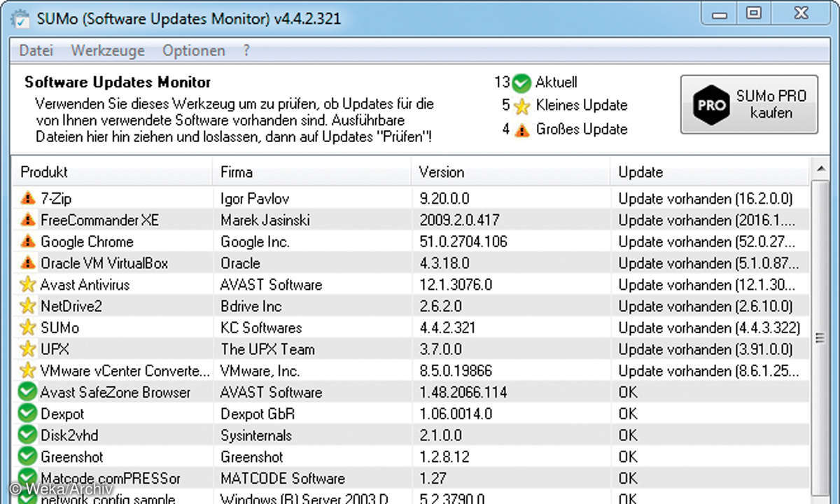Screen dimensions: 840x504
Task: Click the scrollbar up arrow
Action: 820,168
